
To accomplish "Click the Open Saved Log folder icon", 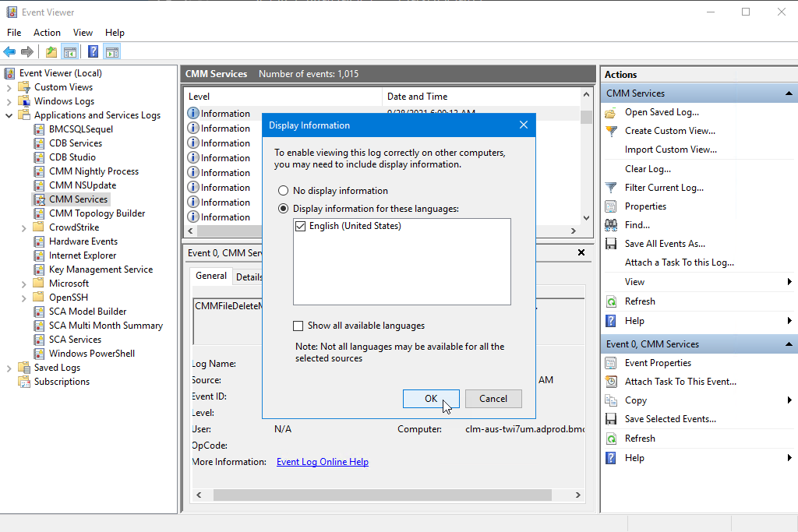I will coord(611,112).
